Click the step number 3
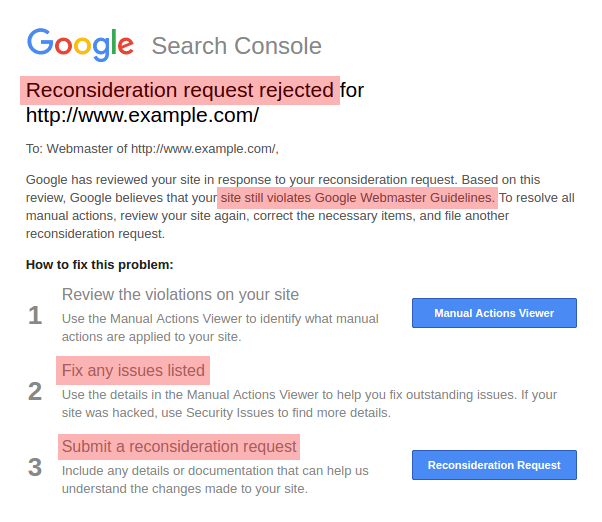 (x=35, y=467)
